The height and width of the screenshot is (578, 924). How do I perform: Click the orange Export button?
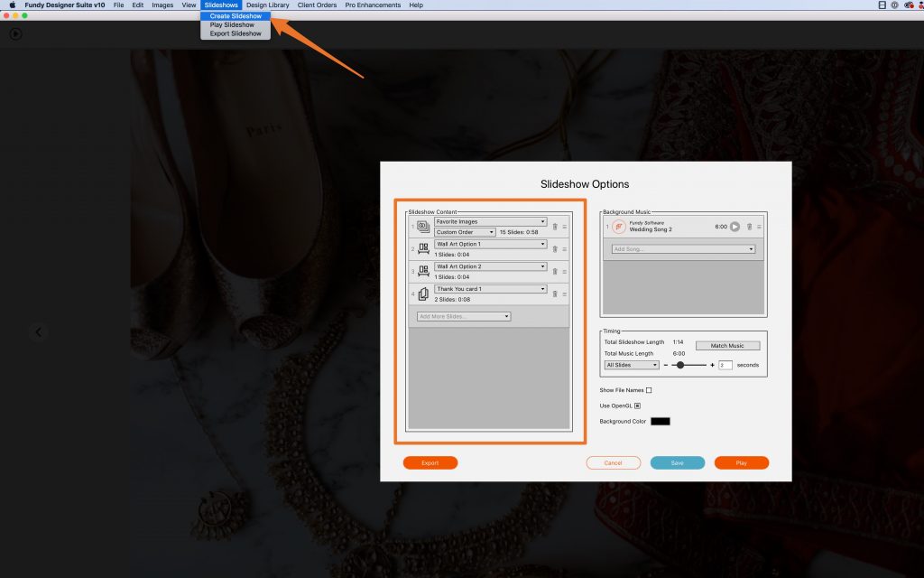point(430,463)
